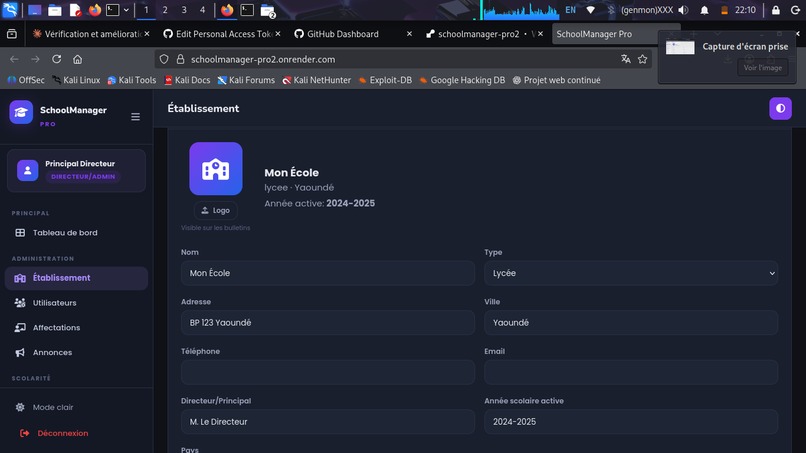Click the Wi-Fi network icon
The width and height of the screenshot is (806, 453).
tap(591, 10)
